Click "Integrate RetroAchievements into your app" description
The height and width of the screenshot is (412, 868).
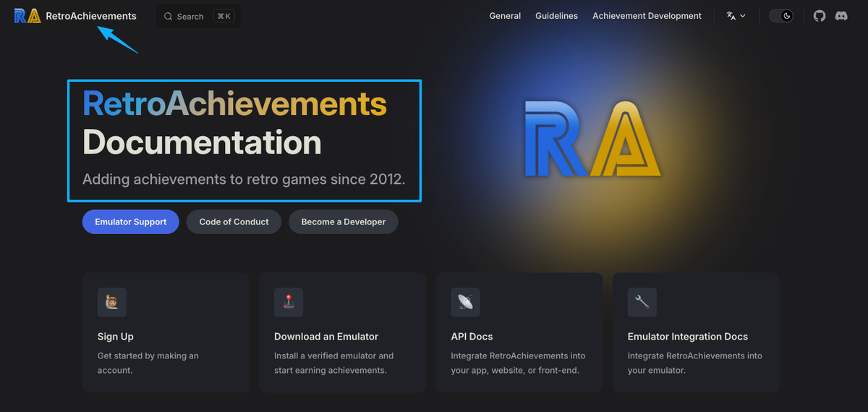518,363
